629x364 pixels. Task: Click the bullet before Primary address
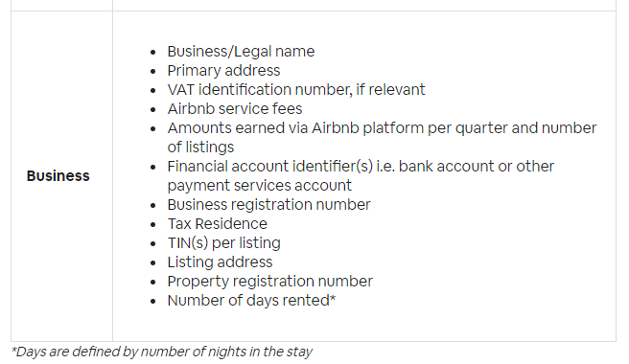152,71
